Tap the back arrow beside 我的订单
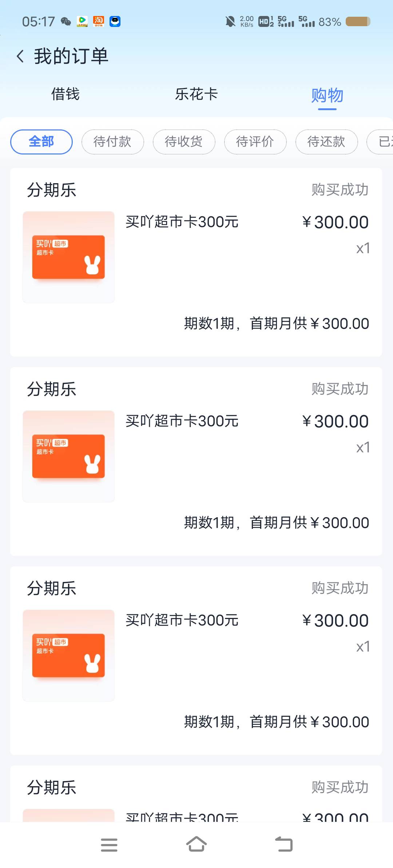Screen dimensions: 393x868 (x=21, y=56)
